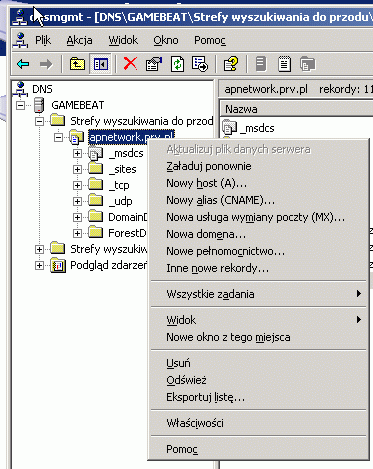
Task: Choose Nowa usługa wymiany poczty (MX)...
Action: pos(258,217)
